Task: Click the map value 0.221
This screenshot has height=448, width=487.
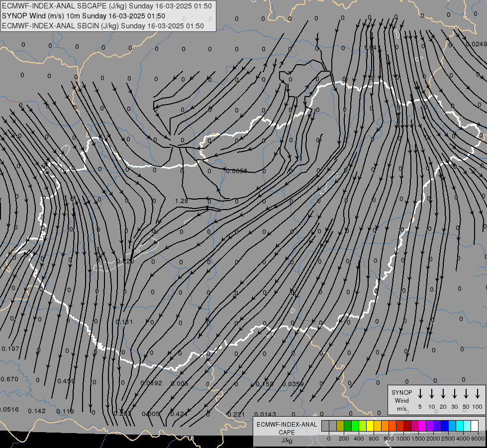Action: point(236,415)
